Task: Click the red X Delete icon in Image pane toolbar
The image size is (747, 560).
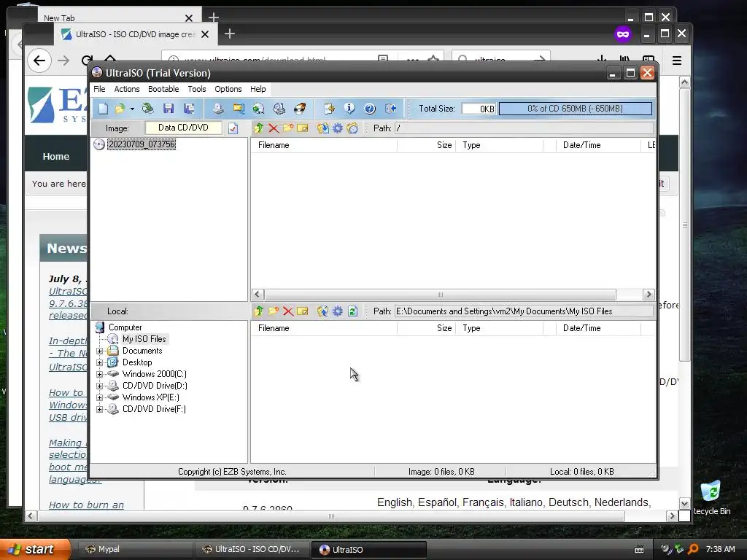Action: tap(274, 128)
